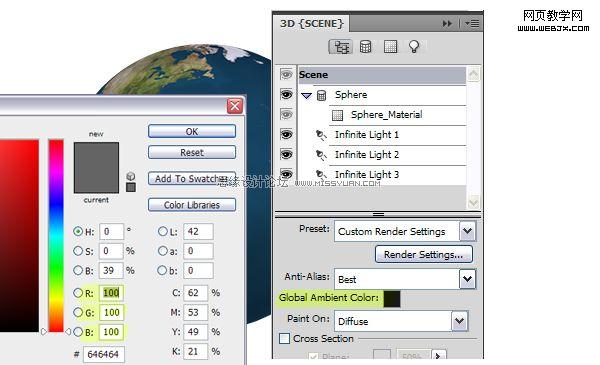
Task: Open the Preset dropdown arrow
Action: [468, 231]
